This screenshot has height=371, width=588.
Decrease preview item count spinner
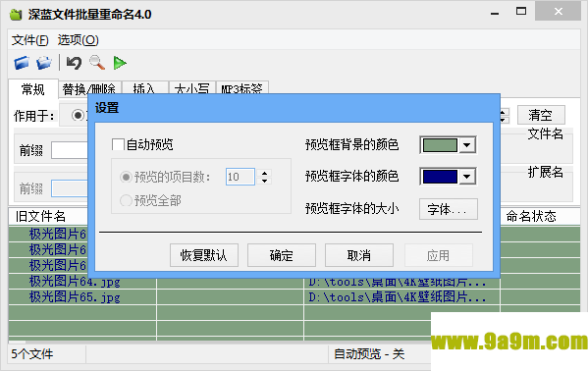coord(265,181)
